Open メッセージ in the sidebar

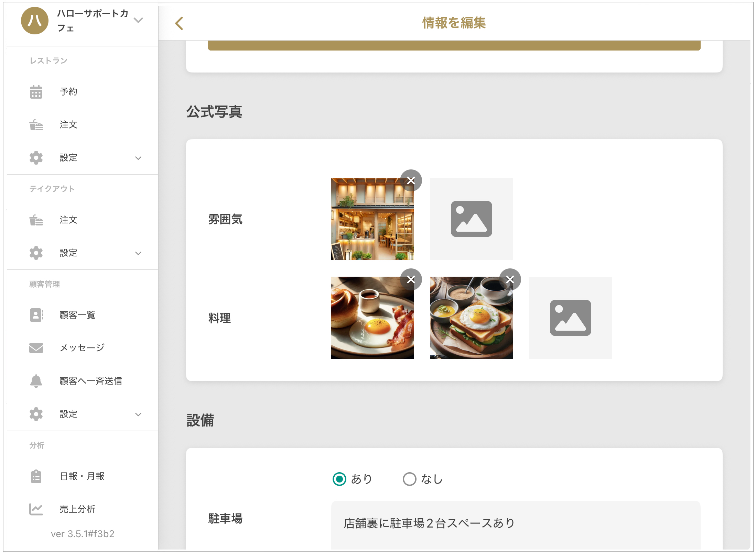click(82, 348)
